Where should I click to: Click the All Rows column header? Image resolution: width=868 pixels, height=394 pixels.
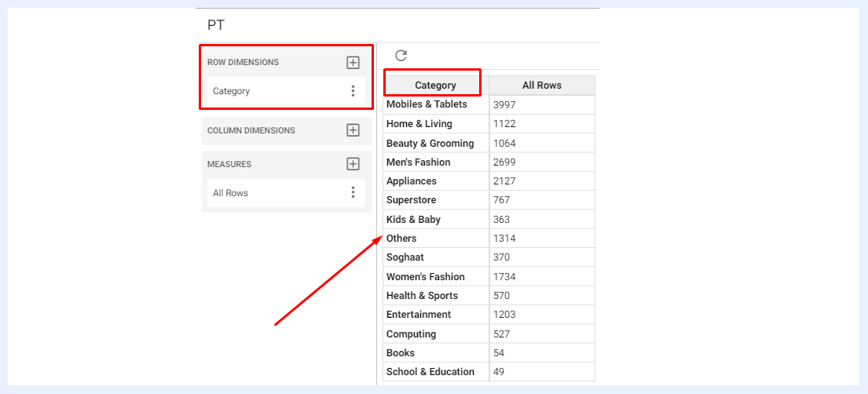coord(542,86)
